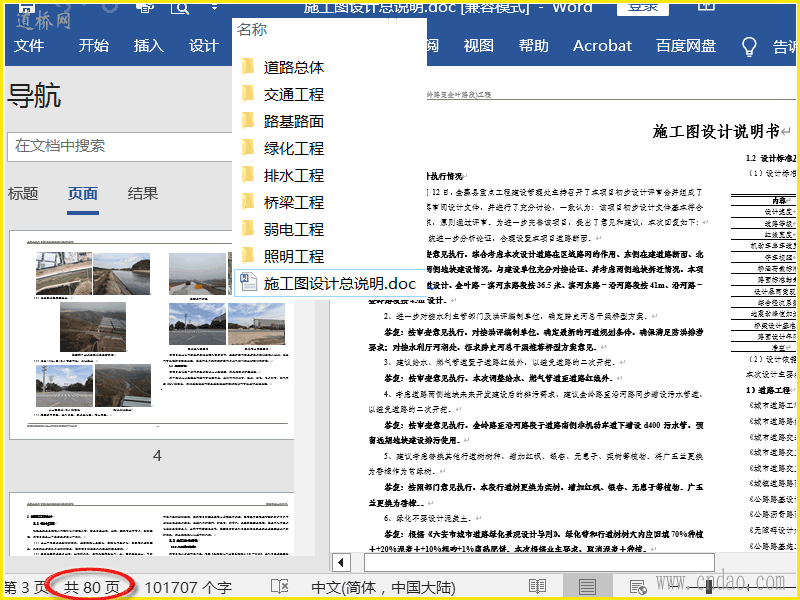800x600 pixels.
Task: Click the 登录 sign-in button
Action: pos(642,8)
